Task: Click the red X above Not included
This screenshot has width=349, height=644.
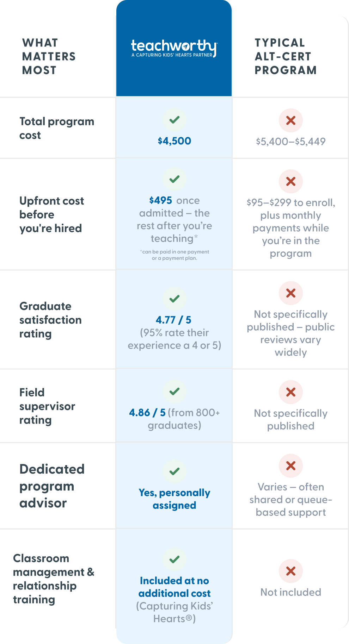Action: tap(291, 571)
